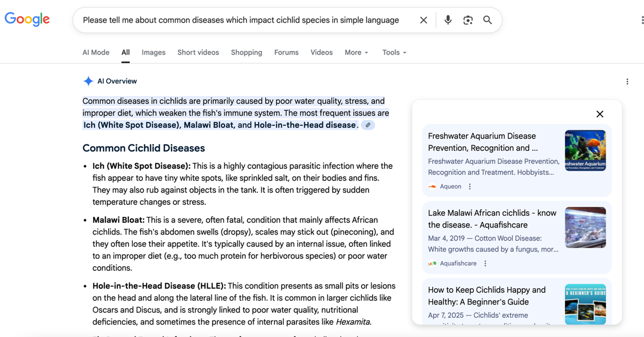Image resolution: width=644 pixels, height=337 pixels.
Task: Open the three-dot menu on the AI Overview
Action: tap(627, 82)
